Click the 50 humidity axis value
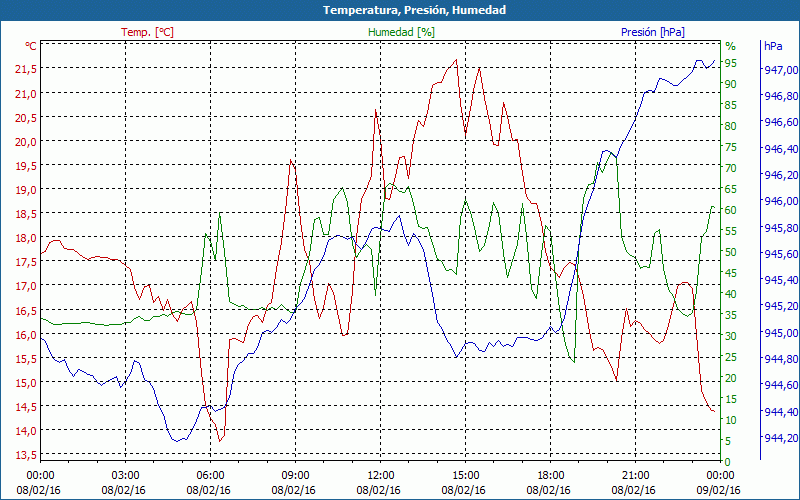This screenshot has height=500, width=800. [x=731, y=252]
